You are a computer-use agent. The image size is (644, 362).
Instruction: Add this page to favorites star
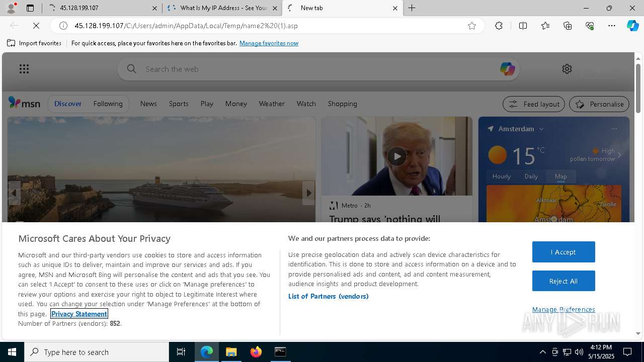pos(472,26)
